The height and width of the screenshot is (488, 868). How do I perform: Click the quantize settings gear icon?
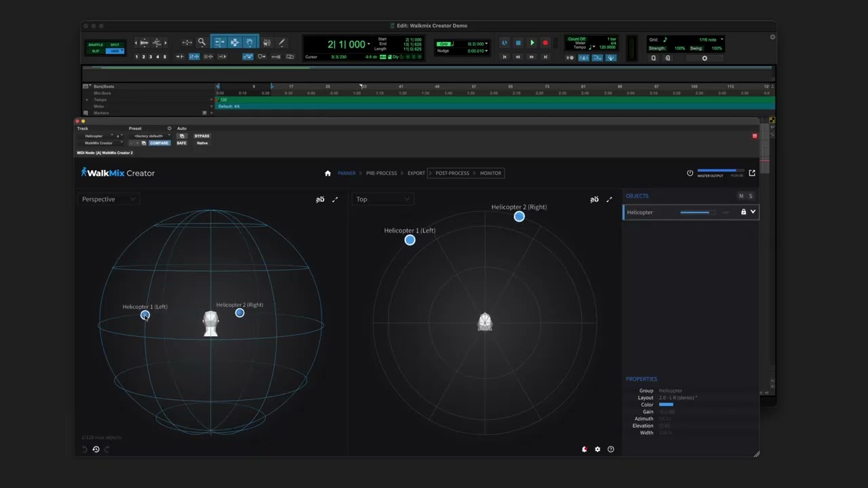(705, 58)
